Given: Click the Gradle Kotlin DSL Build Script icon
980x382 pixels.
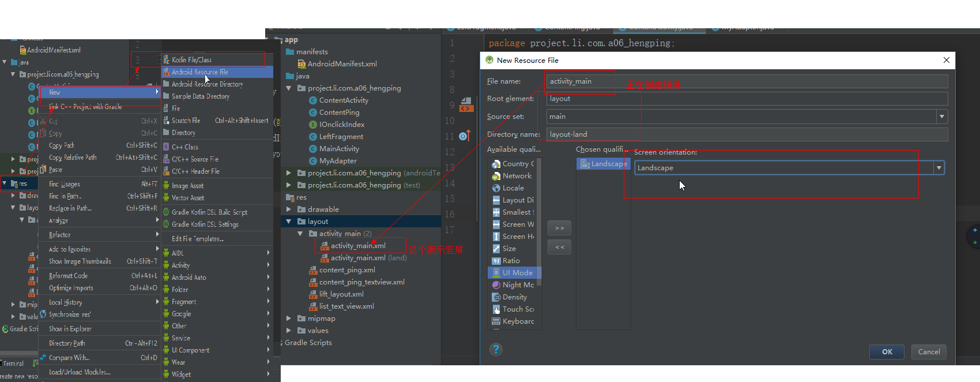Looking at the screenshot, I should [x=166, y=212].
